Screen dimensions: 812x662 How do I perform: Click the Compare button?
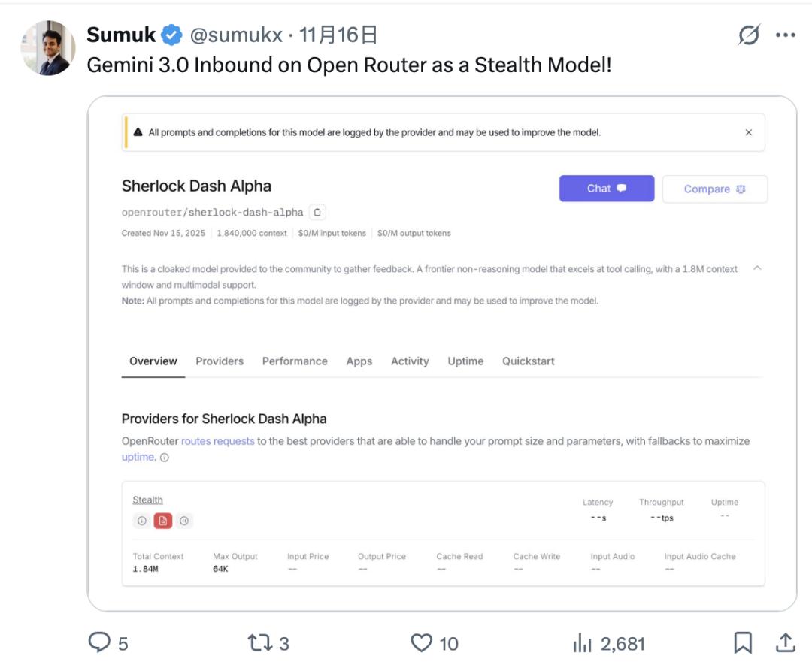(x=714, y=189)
